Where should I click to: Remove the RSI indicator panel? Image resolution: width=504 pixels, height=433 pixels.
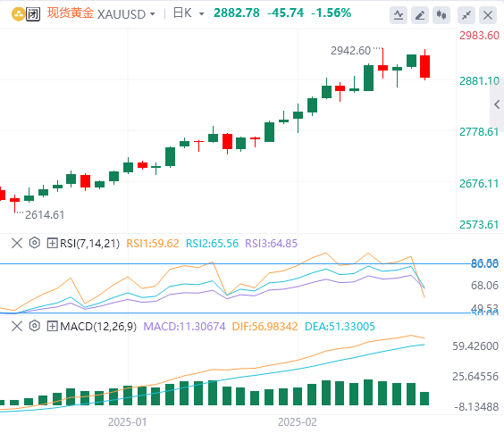tap(17, 243)
